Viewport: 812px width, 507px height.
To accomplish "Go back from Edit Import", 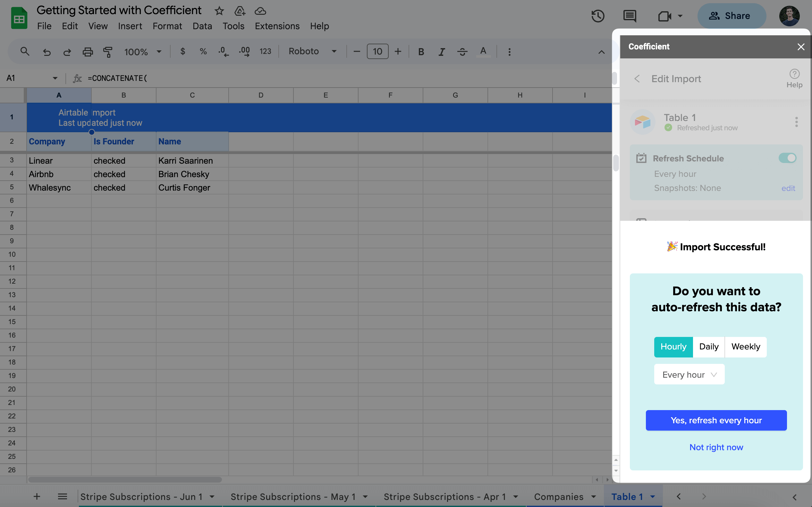I will [x=637, y=79].
